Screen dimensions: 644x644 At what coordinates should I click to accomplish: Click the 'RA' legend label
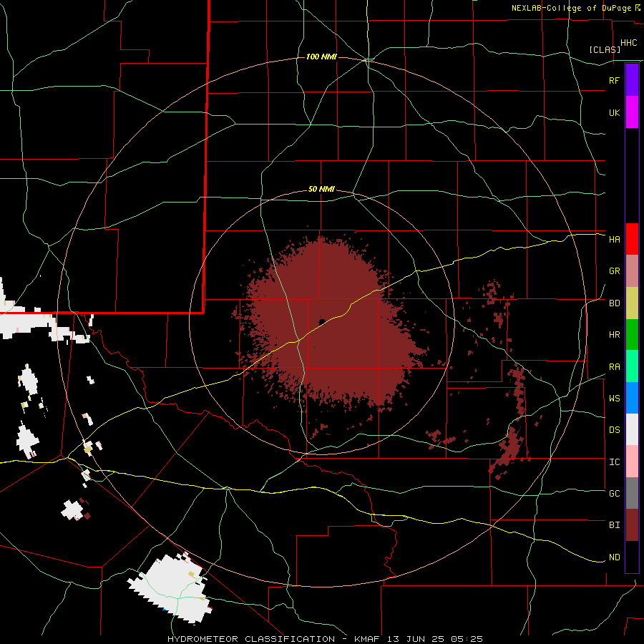click(614, 367)
